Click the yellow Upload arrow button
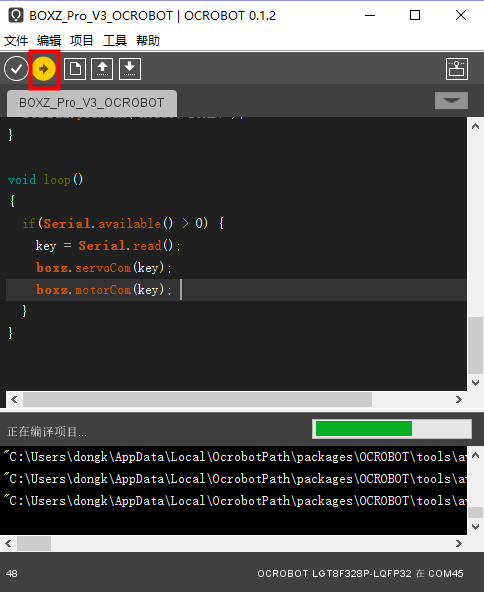This screenshot has height=592, width=484. click(44, 69)
